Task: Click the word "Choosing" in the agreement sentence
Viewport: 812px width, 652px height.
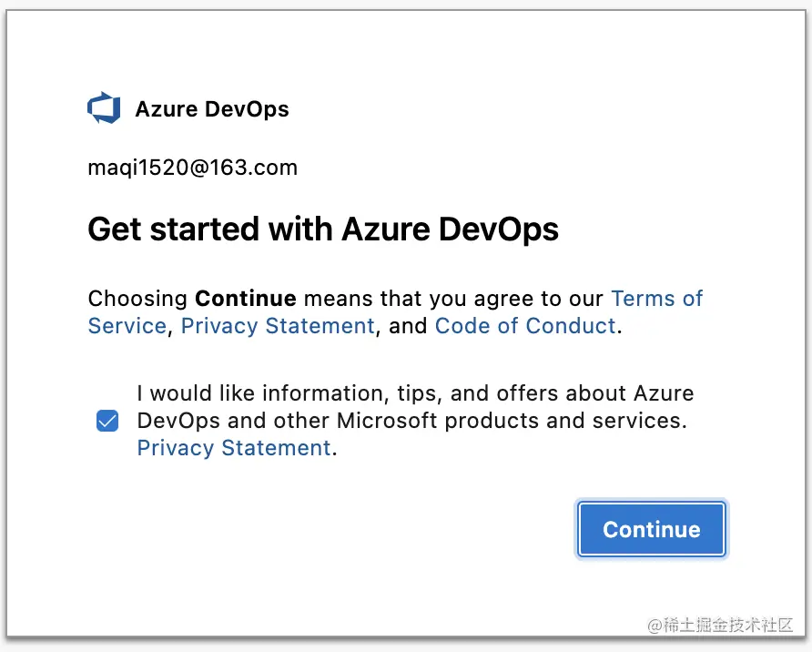Action: coord(137,299)
